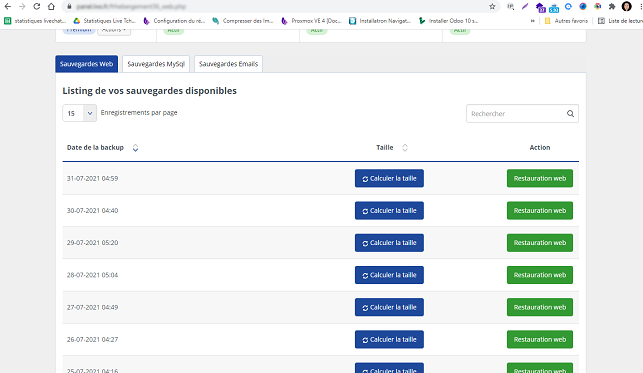Image resolution: width=643 pixels, height=373 pixels.
Task: Open the purple feather extension
Action: [525, 7]
